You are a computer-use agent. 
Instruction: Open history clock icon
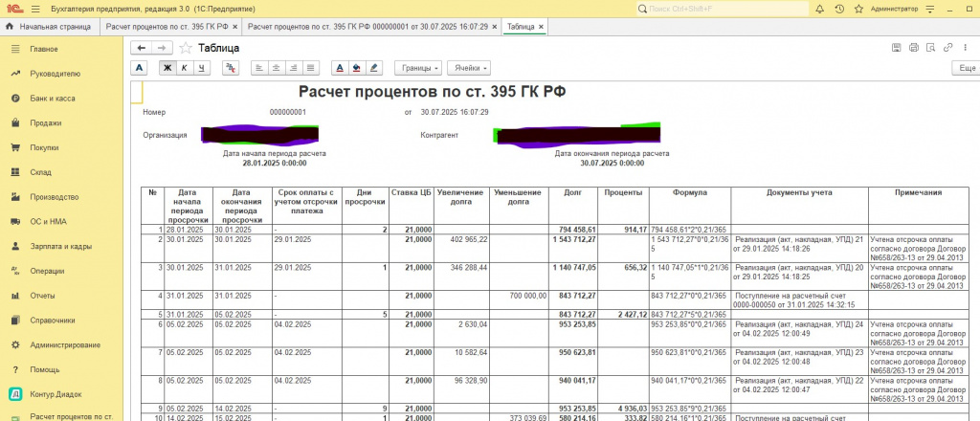[x=839, y=10]
